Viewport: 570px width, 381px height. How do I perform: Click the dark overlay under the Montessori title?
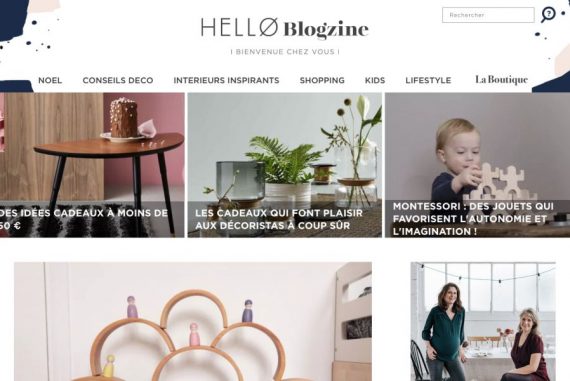pyautogui.click(x=477, y=218)
